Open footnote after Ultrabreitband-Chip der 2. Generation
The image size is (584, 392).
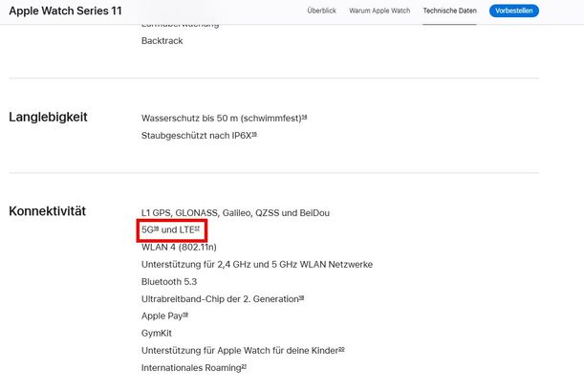(301, 297)
